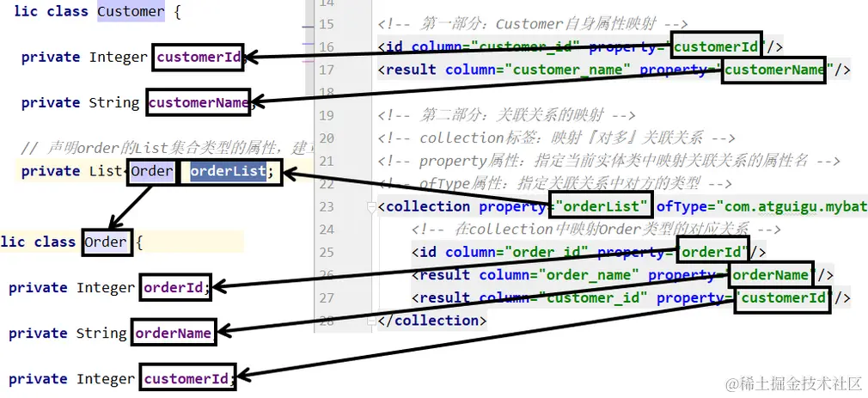Click the opening collection tag name on line 23
This screenshot has width=868, height=398.
(428, 206)
